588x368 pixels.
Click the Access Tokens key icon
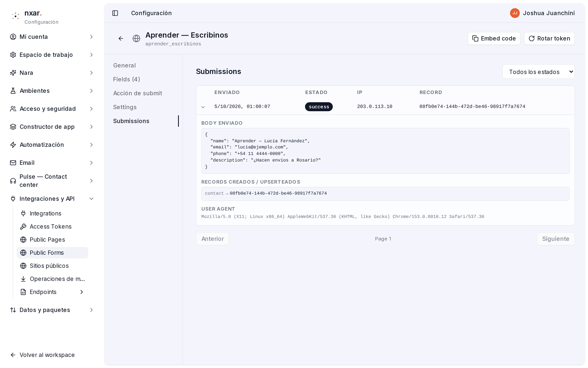[23, 227]
